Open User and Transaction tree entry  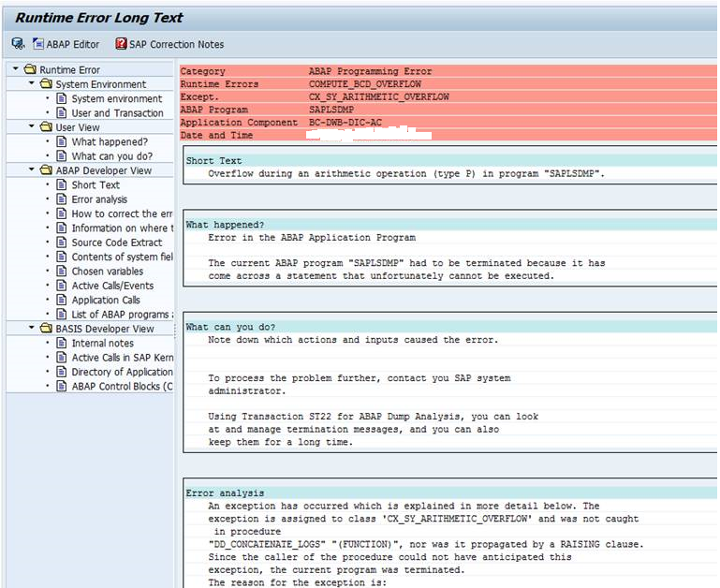click(x=117, y=113)
